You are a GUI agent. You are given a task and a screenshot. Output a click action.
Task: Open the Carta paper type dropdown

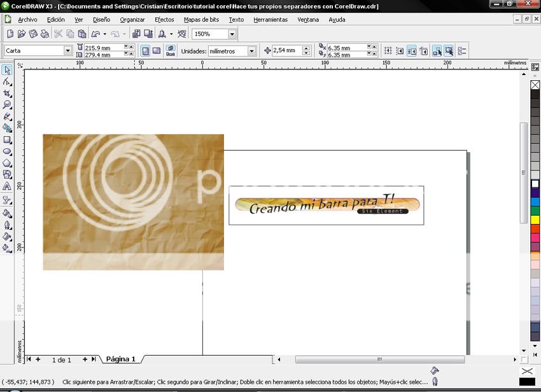67,51
